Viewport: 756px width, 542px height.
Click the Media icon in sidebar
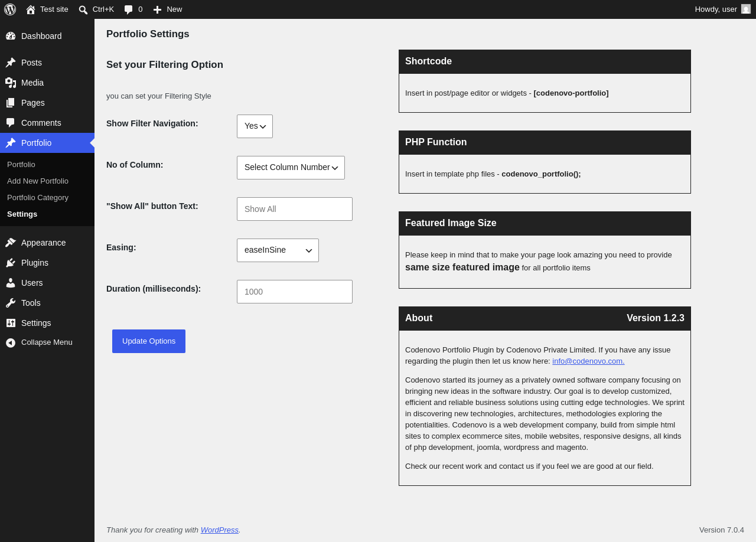point(11,83)
